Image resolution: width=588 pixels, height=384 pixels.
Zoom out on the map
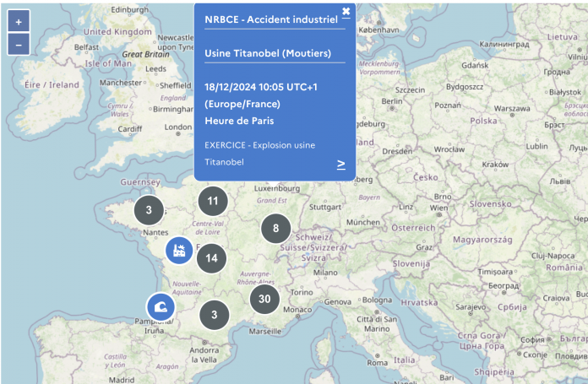[x=19, y=44]
